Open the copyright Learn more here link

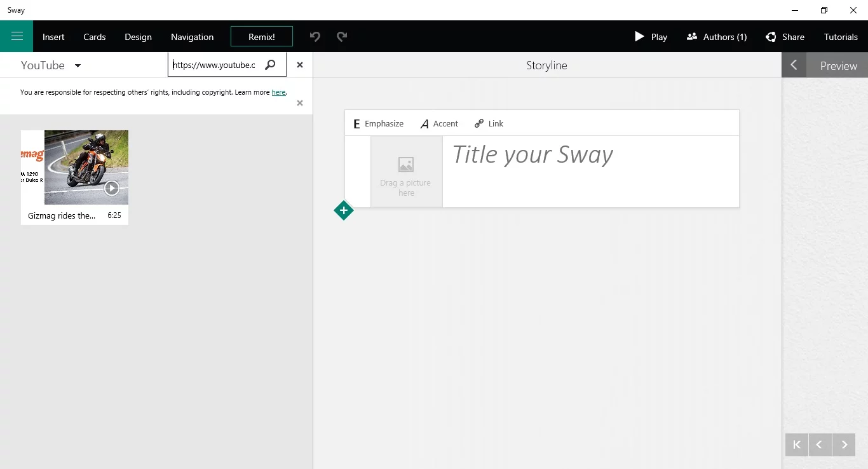278,92
